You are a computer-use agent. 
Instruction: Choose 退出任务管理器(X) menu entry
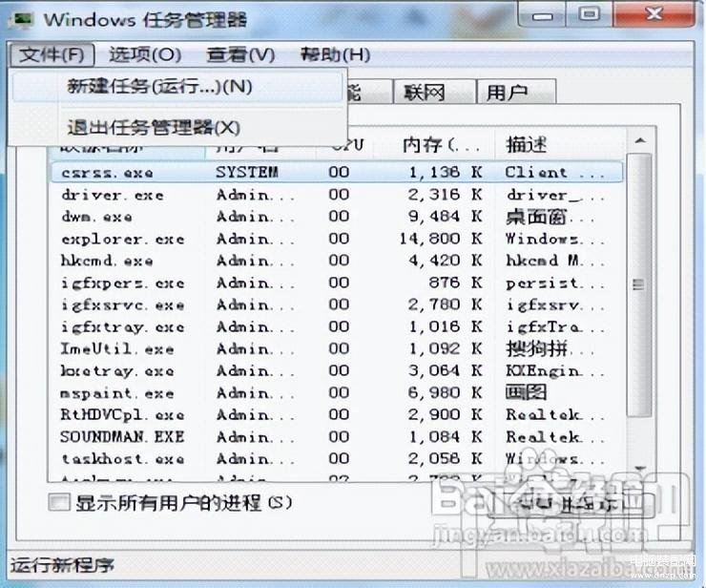(177, 128)
